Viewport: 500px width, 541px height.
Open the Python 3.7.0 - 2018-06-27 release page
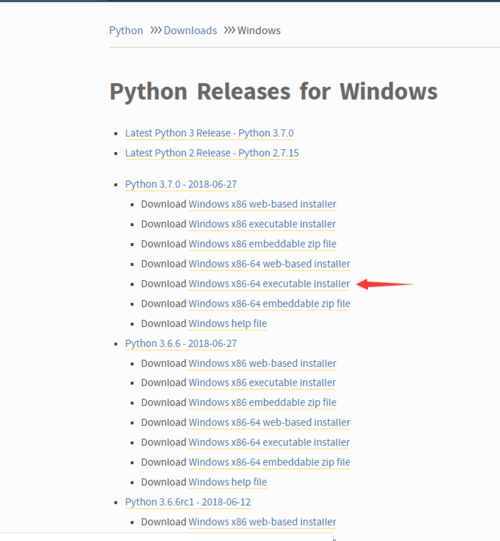181,184
